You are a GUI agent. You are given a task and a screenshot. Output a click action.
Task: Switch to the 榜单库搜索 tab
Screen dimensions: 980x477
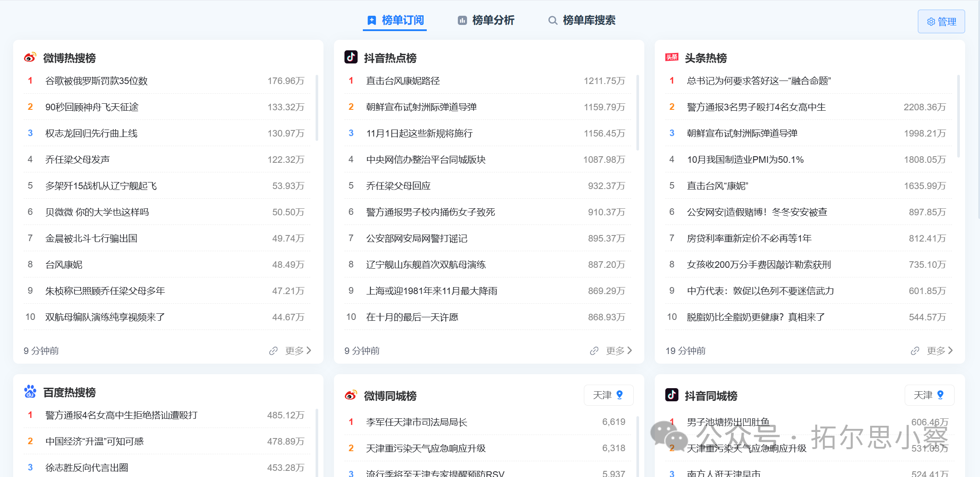click(582, 21)
